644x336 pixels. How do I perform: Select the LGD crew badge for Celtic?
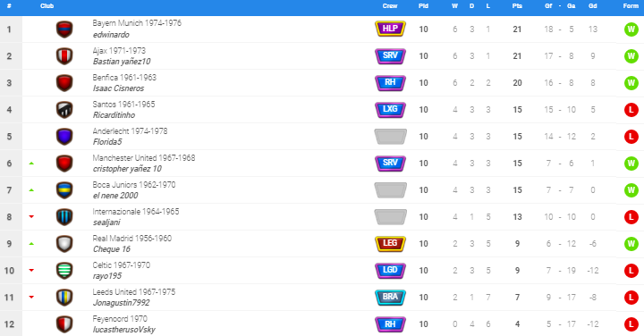click(x=390, y=271)
